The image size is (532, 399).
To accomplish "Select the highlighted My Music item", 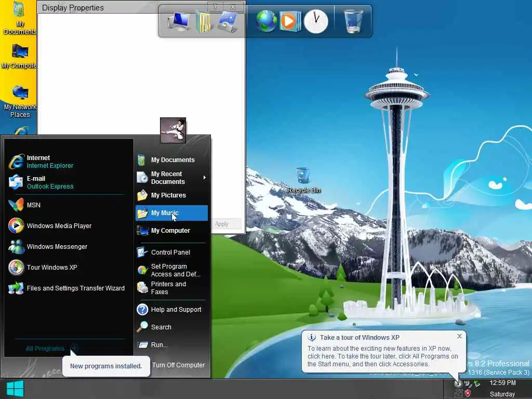I will click(x=171, y=213).
